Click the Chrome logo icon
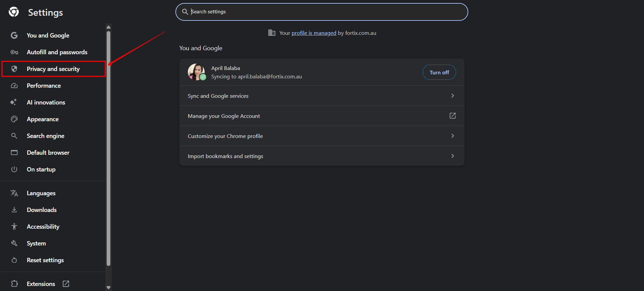The height and width of the screenshot is (291, 644). [14, 12]
